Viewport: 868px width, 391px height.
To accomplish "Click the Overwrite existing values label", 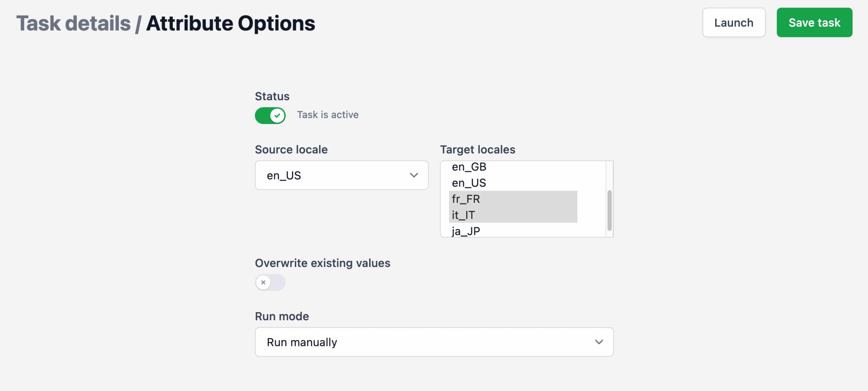I will pyautogui.click(x=322, y=263).
